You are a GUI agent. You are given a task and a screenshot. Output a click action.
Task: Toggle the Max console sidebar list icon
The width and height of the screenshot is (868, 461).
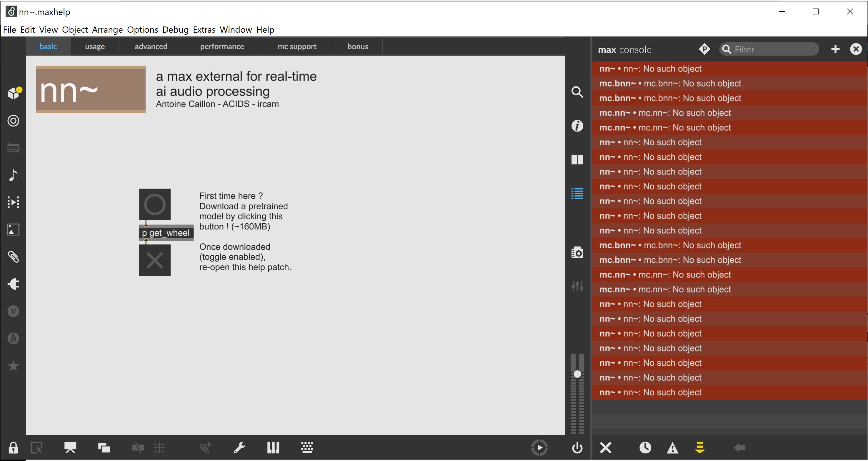pos(577,193)
